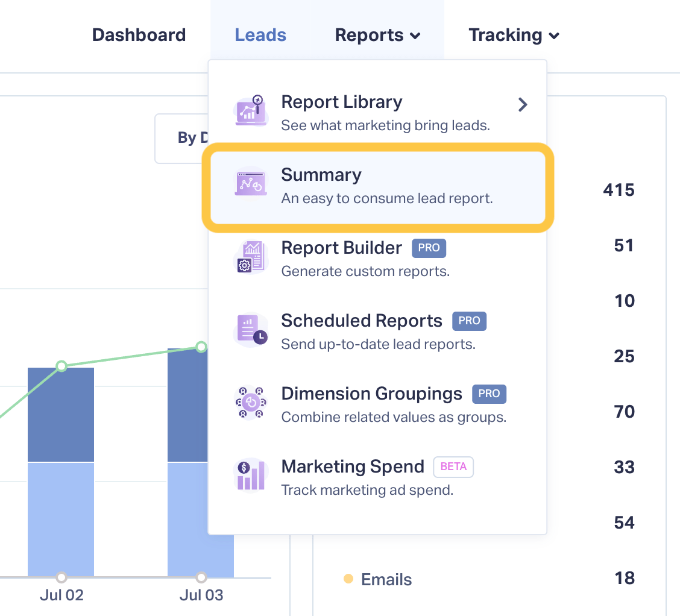This screenshot has width=680, height=616.
Task: Click the Tracking chevron arrow
Action: tap(554, 36)
